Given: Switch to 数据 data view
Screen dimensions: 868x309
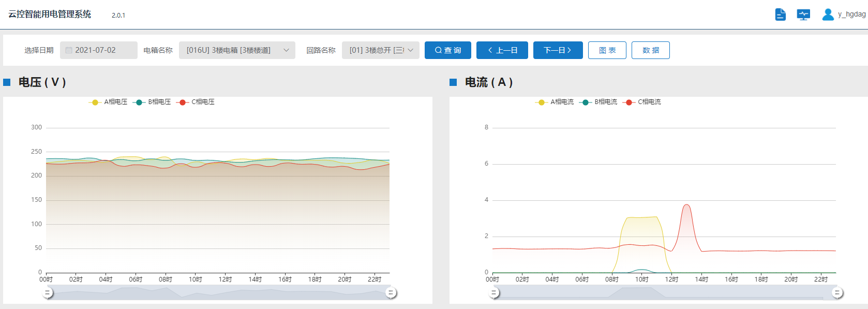Looking at the screenshot, I should pyautogui.click(x=650, y=50).
